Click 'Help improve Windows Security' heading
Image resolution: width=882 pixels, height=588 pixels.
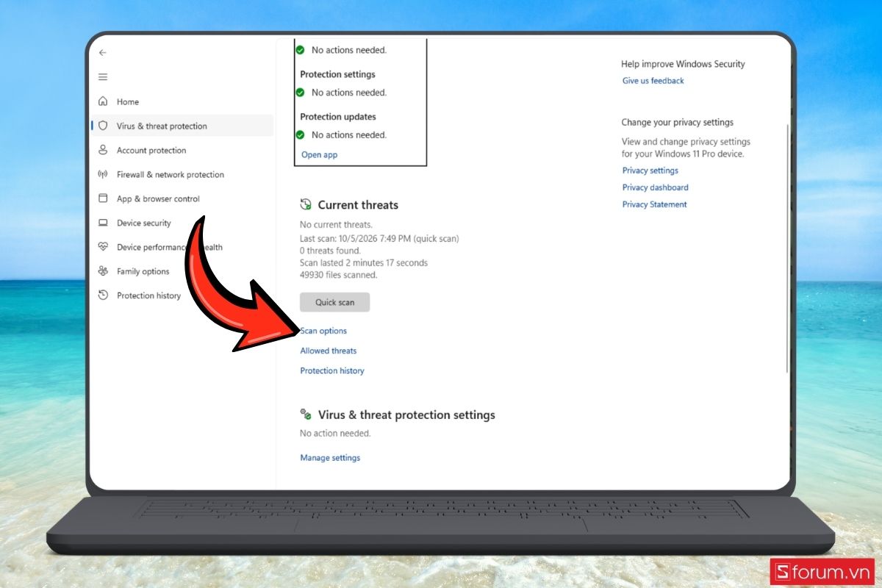[x=683, y=64]
